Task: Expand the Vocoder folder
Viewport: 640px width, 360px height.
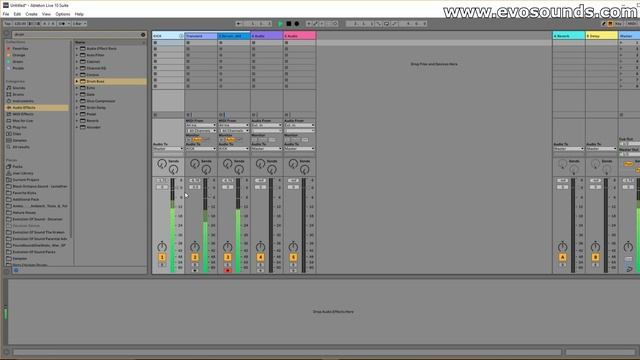Action: coord(77,127)
